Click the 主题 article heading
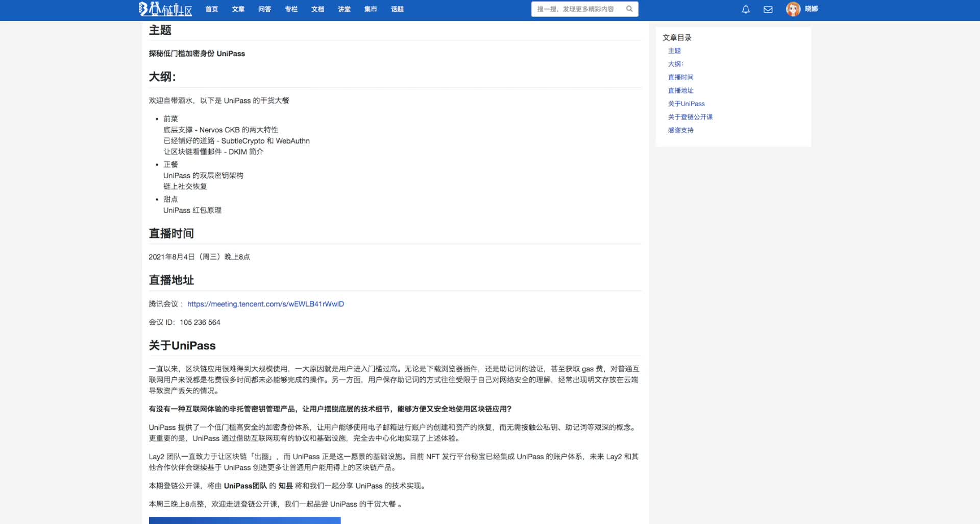Viewport: 980px width, 524px height. (160, 30)
